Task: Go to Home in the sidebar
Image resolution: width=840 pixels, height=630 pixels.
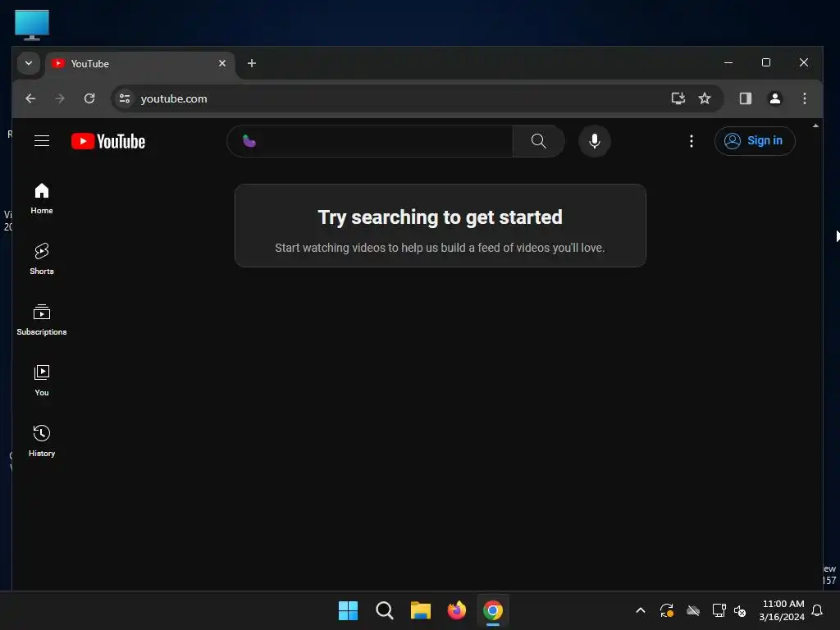Action: coord(42,199)
